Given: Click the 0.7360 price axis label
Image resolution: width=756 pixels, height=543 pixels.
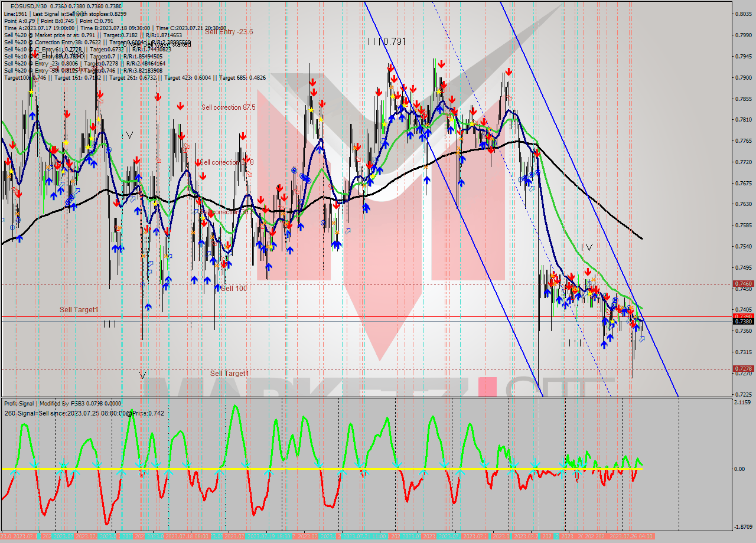Looking at the screenshot, I should [743, 331].
